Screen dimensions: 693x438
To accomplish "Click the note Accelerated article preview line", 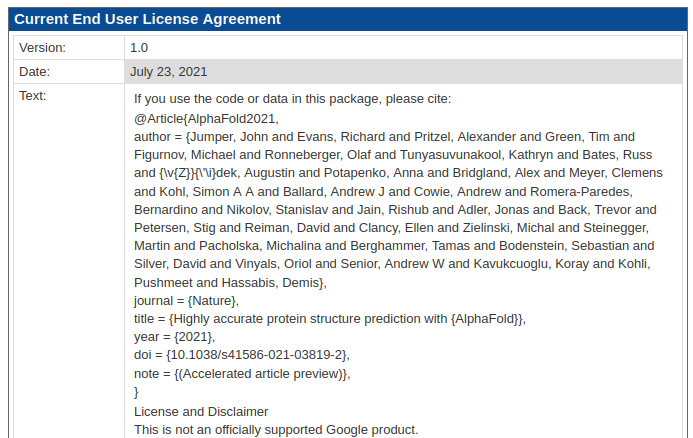I will pos(242,374).
